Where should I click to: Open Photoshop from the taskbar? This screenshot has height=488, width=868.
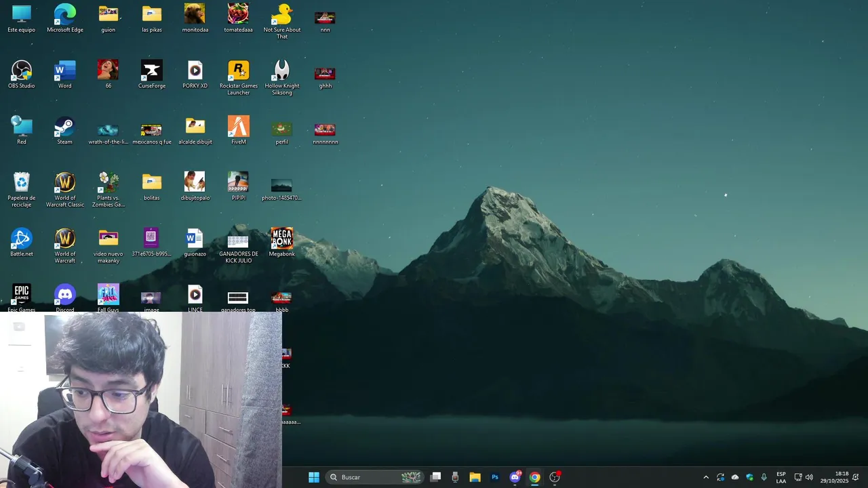495,477
